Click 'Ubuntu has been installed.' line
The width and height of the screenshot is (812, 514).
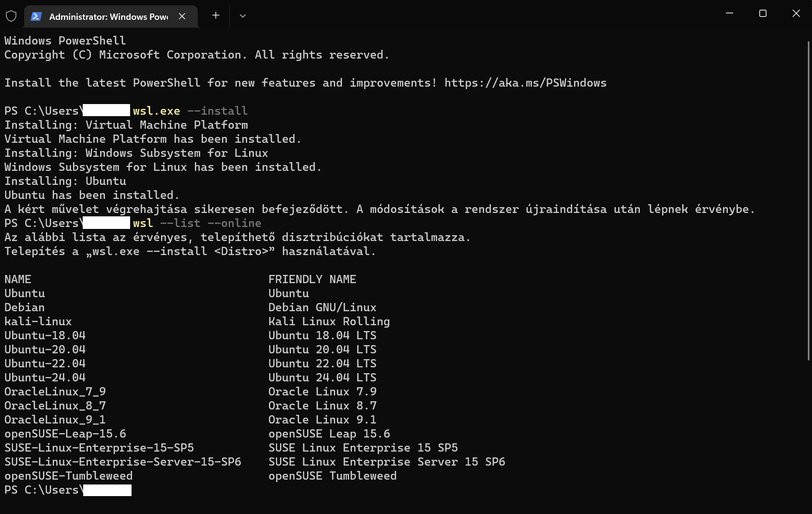(x=92, y=195)
